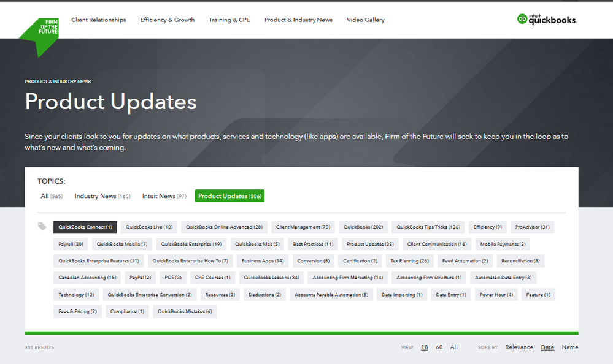613x364 pixels.
Task: Sort results by Relevance
Action: click(x=519, y=347)
